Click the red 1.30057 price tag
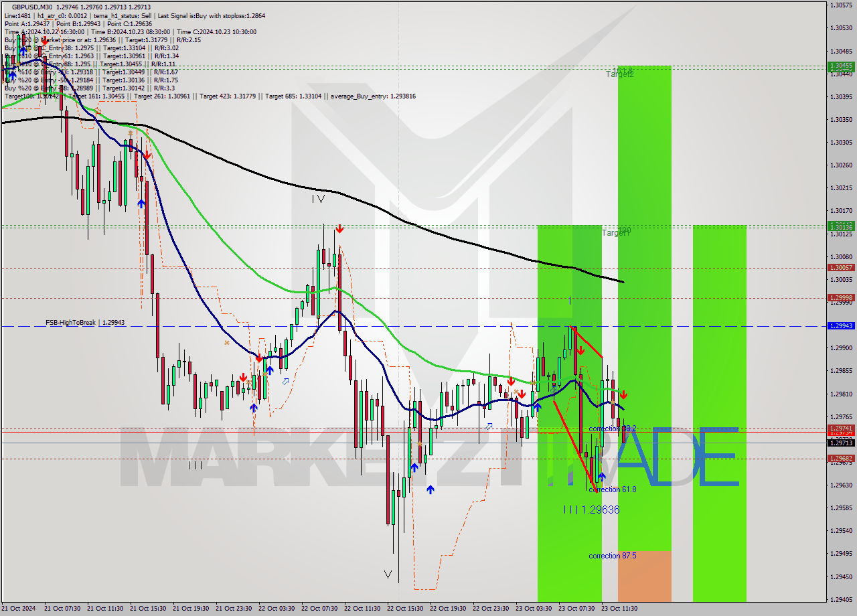The width and height of the screenshot is (857, 616). (x=840, y=268)
